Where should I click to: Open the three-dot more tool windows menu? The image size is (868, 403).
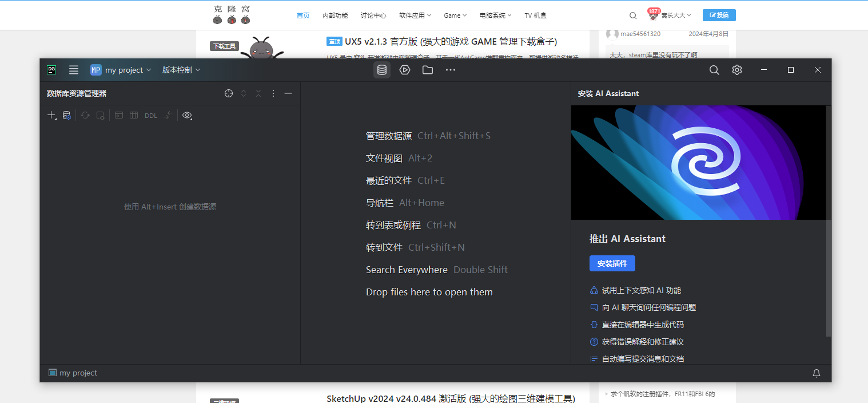pos(451,70)
